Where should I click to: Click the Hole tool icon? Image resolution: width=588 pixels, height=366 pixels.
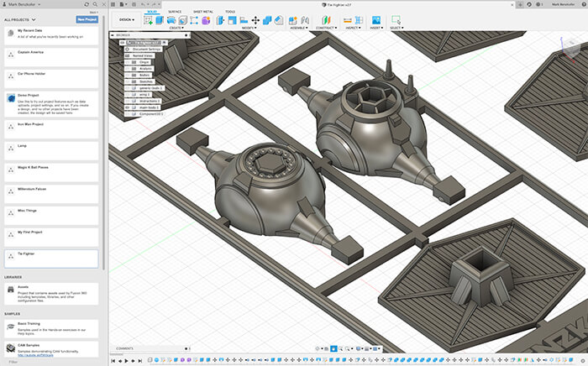[x=182, y=20]
